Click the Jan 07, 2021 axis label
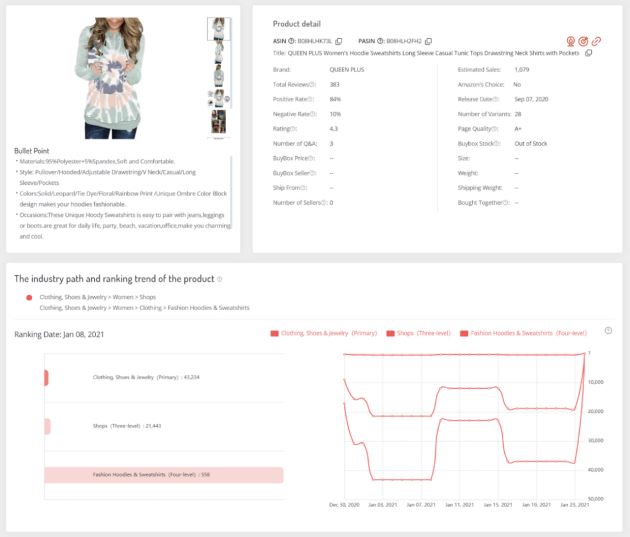 (421, 505)
